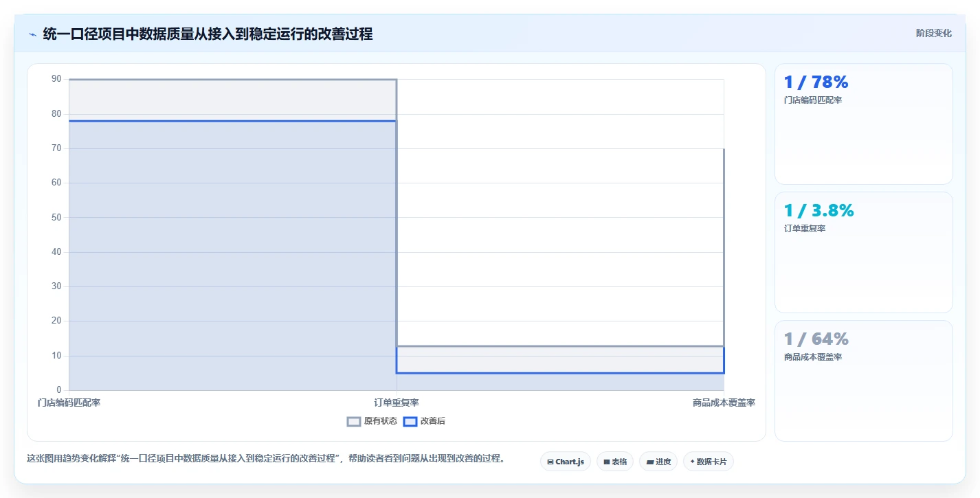Screen dimensions: 980x498
Task: Open the 订单重复率 3.8% card
Action: point(864,252)
